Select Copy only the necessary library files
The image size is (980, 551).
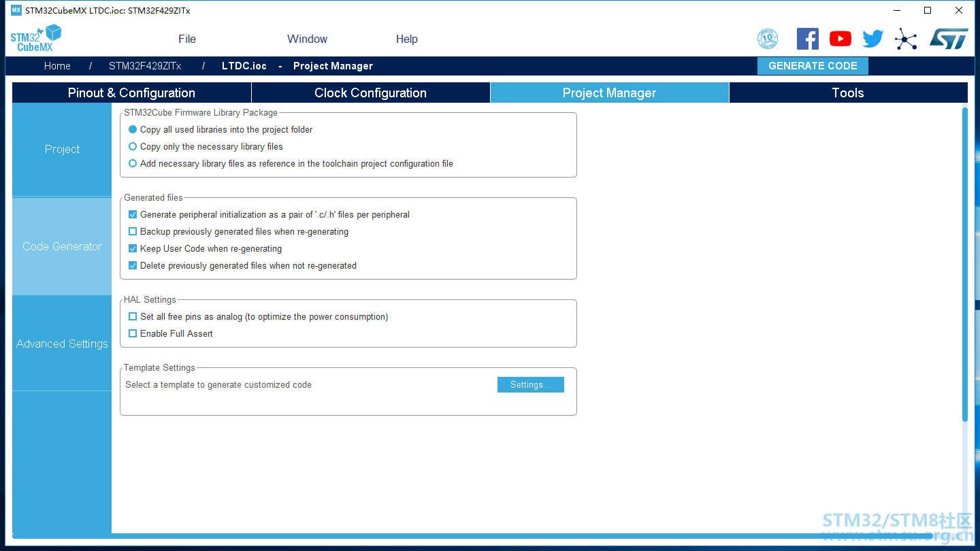coord(133,146)
